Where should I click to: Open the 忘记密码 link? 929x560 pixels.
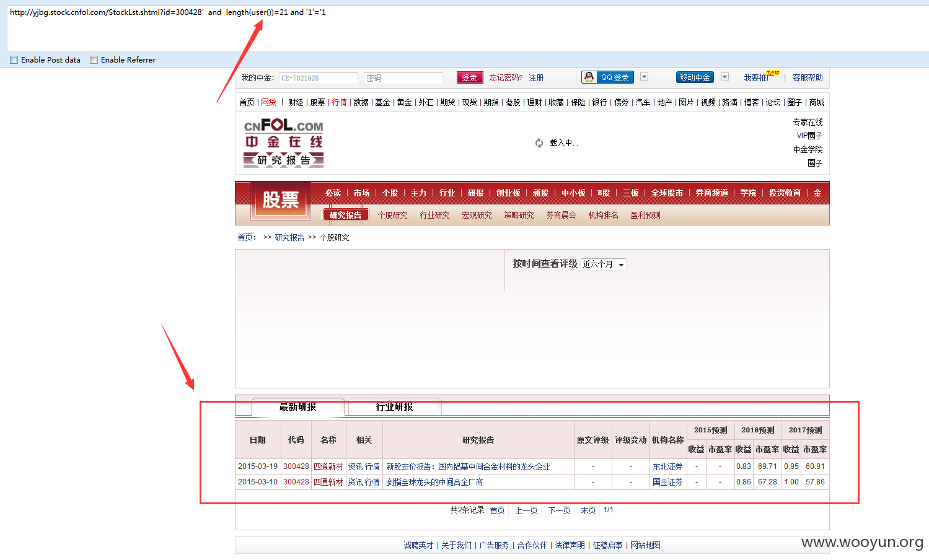(506, 78)
